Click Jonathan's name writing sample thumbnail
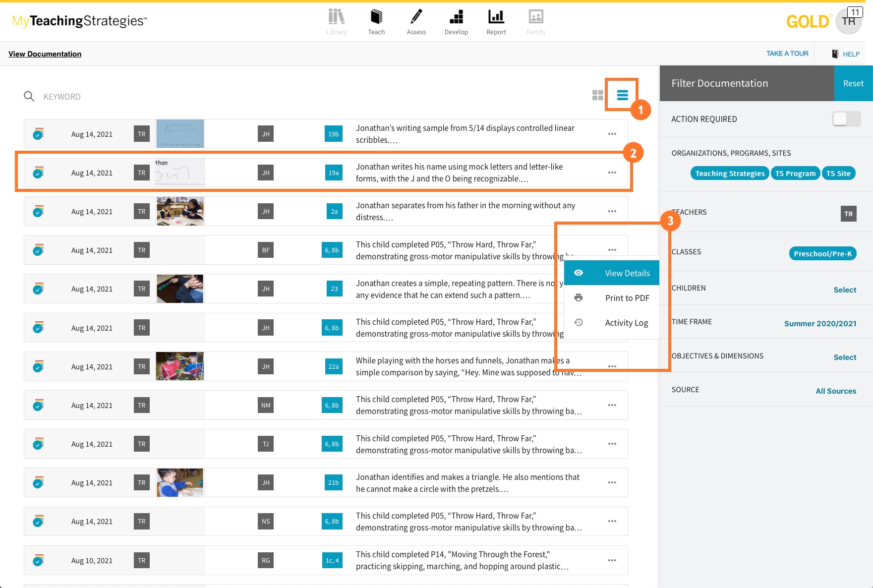 (179, 172)
